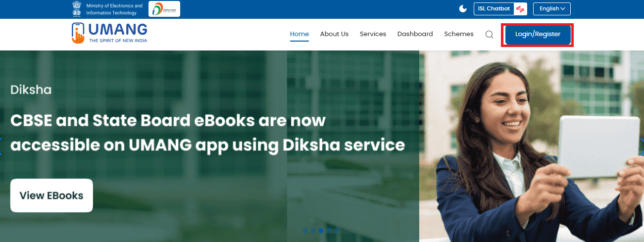Click the View EBooks button

51,195
